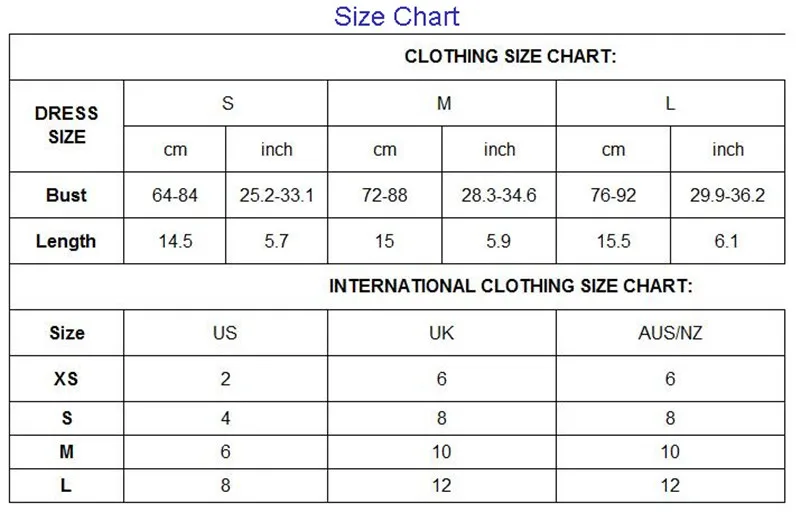This screenshot has height=512, width=800.
Task: Select the 6.1 length inch value
Action: (x=727, y=241)
